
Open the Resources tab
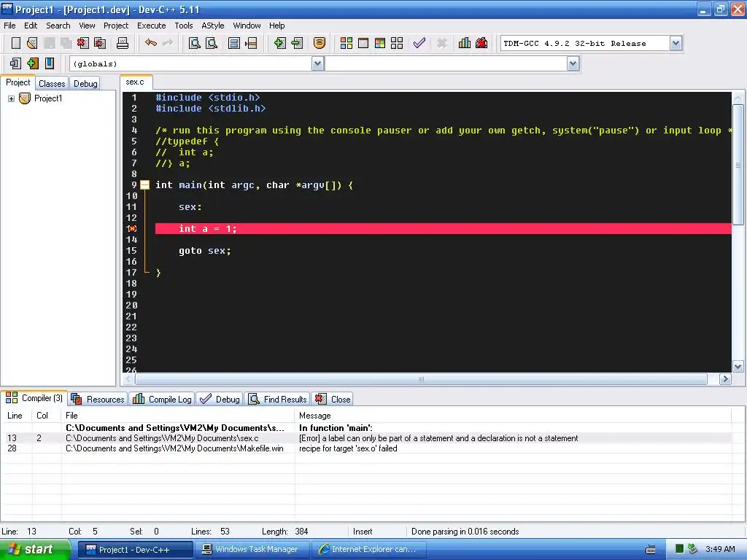(x=98, y=399)
